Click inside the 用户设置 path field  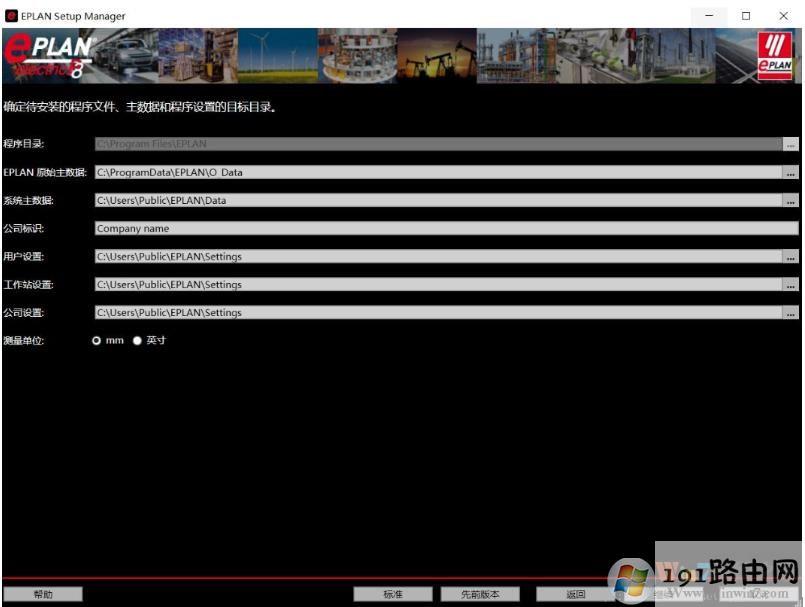point(400,256)
